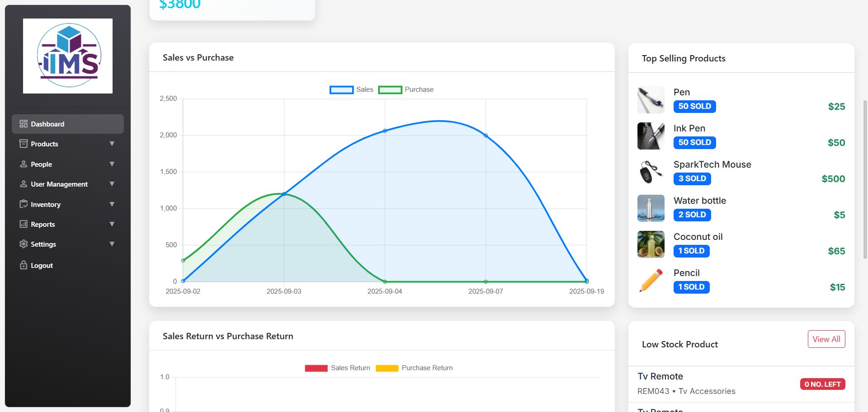Image resolution: width=868 pixels, height=412 pixels.
Task: Toggle the Sales Return legend item
Action: tap(337, 368)
